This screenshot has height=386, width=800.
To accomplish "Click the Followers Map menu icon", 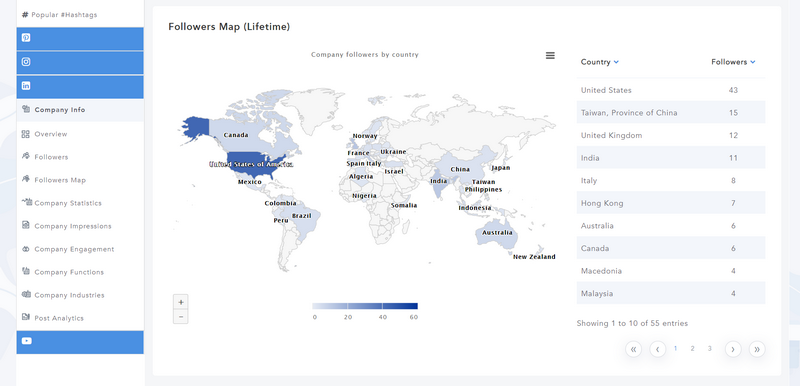I will (26, 179).
